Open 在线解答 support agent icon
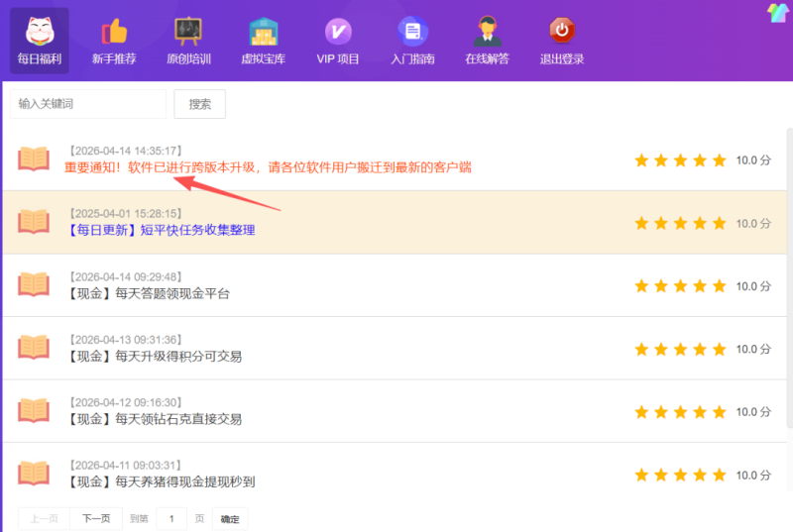 click(487, 31)
